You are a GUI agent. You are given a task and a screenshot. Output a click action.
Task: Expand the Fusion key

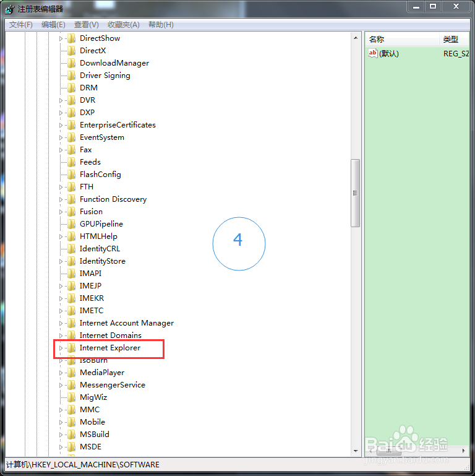61,212
